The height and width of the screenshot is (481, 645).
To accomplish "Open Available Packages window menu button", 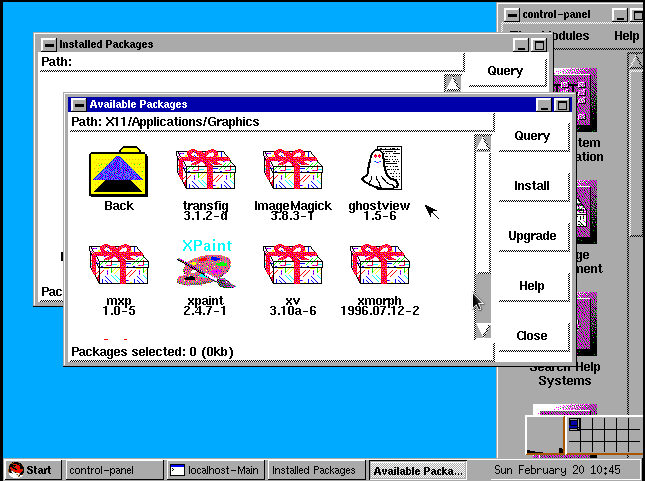I will point(79,104).
